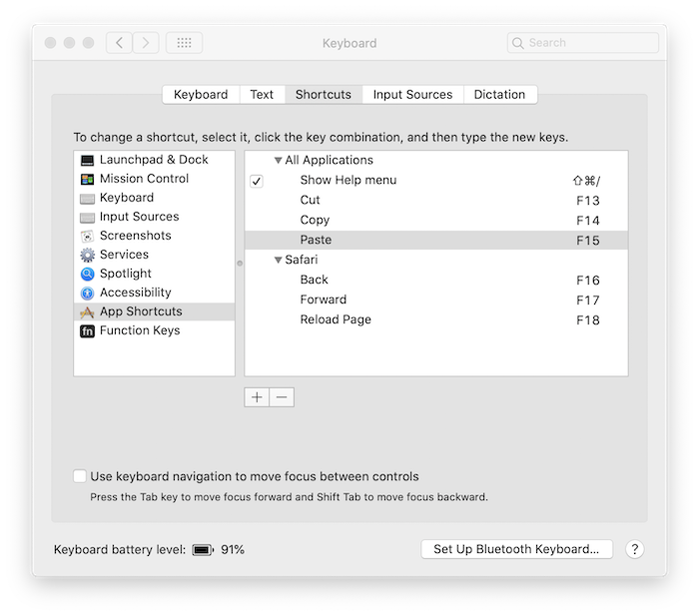The height and width of the screenshot is (616, 699).
Task: Uncheck the Show Help menu shortcut
Action: coord(257,181)
